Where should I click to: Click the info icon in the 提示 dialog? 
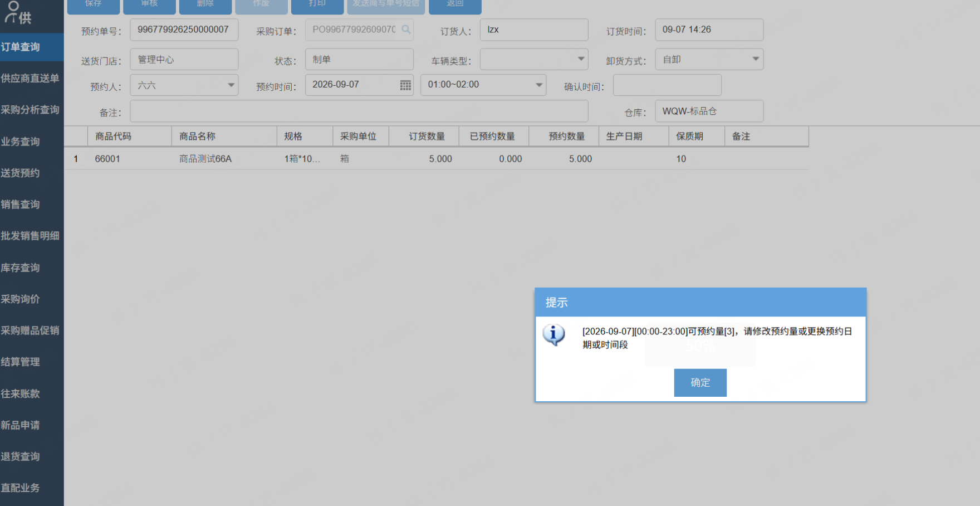(553, 335)
